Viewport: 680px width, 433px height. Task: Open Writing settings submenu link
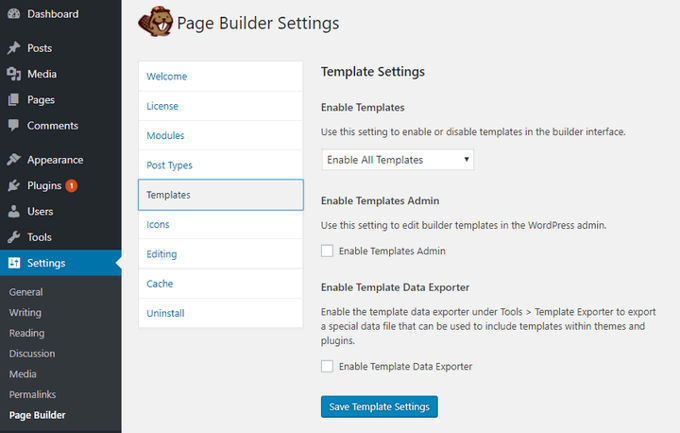tap(25, 312)
